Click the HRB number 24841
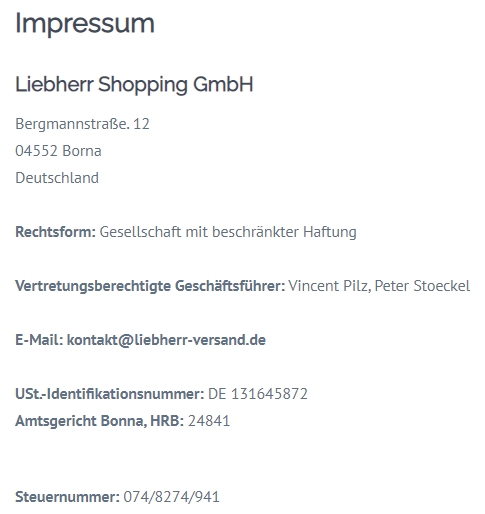Image resolution: width=485 pixels, height=514 pixels. (209, 421)
